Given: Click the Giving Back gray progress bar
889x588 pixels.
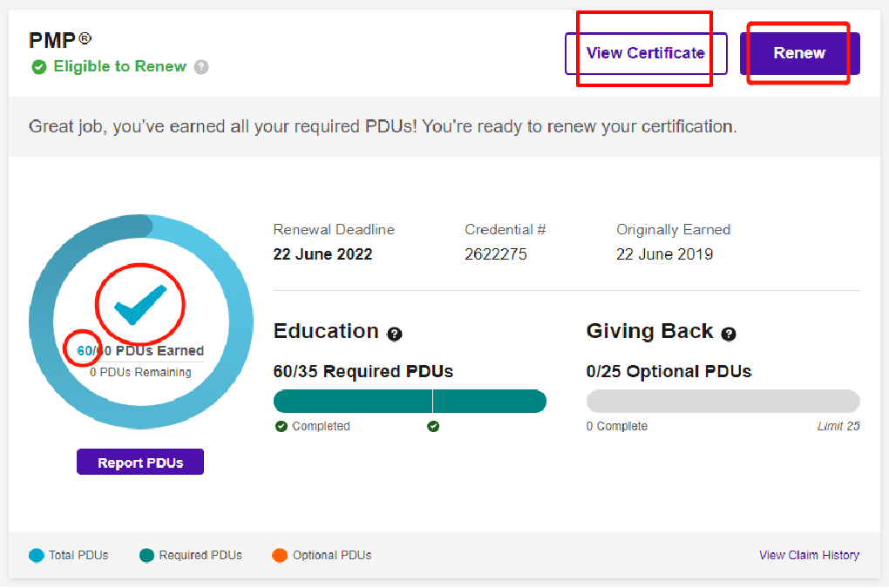Looking at the screenshot, I should click(x=723, y=402).
